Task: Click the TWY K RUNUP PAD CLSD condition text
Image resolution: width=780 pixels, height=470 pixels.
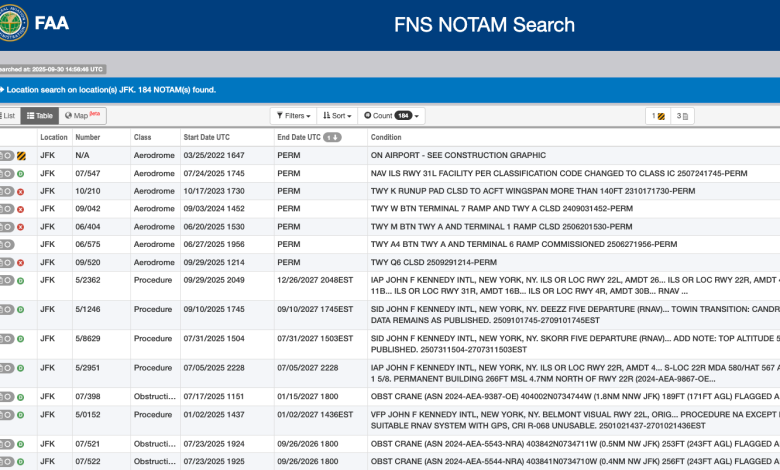Action: 533,191
